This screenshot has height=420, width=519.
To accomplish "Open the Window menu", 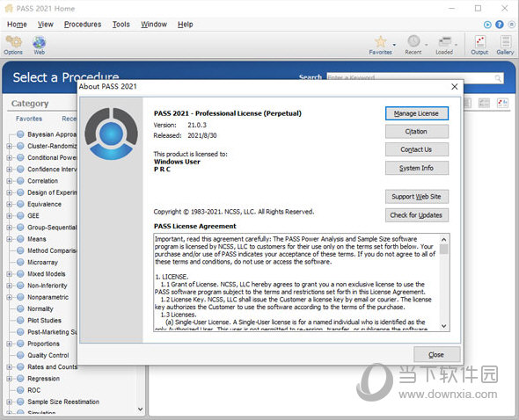I will click(x=154, y=25).
